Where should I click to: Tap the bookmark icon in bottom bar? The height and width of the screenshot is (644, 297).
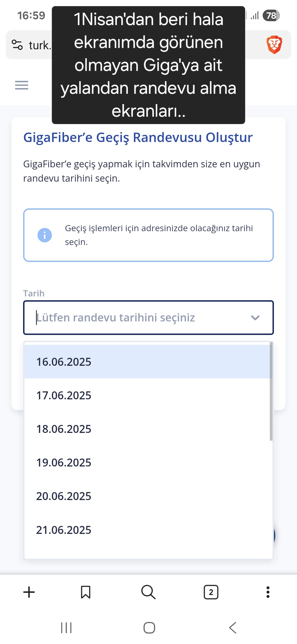point(86,592)
